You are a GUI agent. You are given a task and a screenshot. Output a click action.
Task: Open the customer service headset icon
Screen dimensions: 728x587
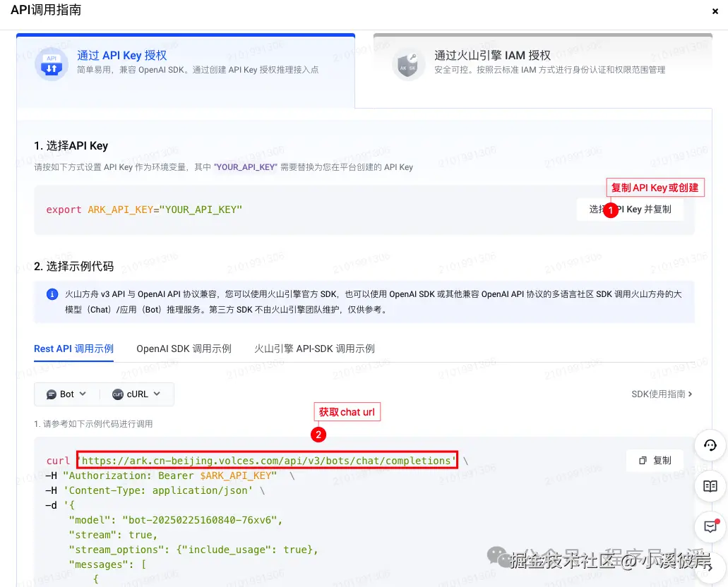tap(710, 445)
